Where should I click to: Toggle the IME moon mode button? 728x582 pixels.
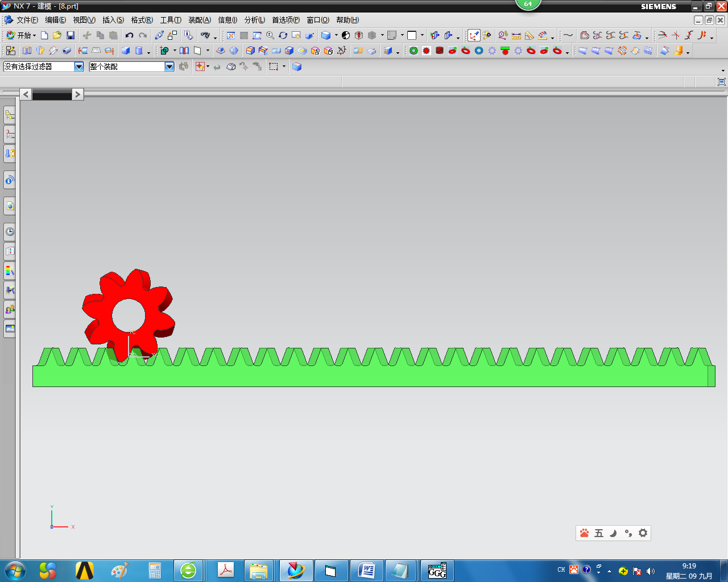coord(613,533)
